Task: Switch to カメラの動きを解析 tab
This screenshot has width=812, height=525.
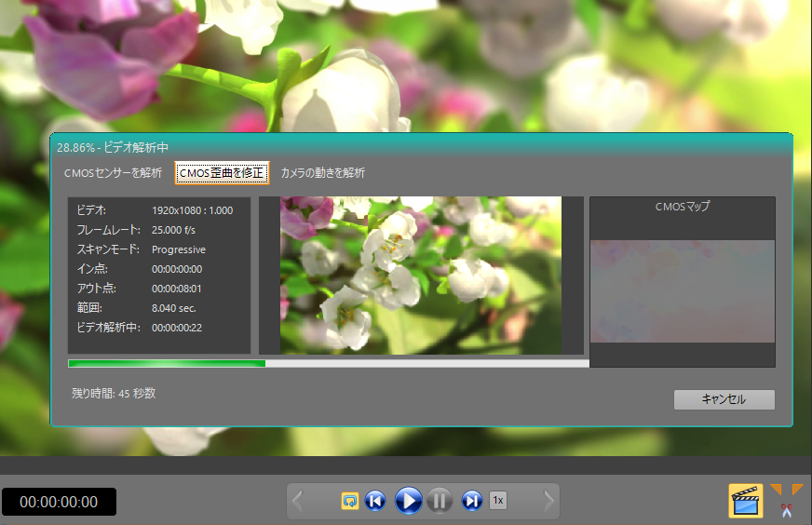Action: (x=323, y=173)
